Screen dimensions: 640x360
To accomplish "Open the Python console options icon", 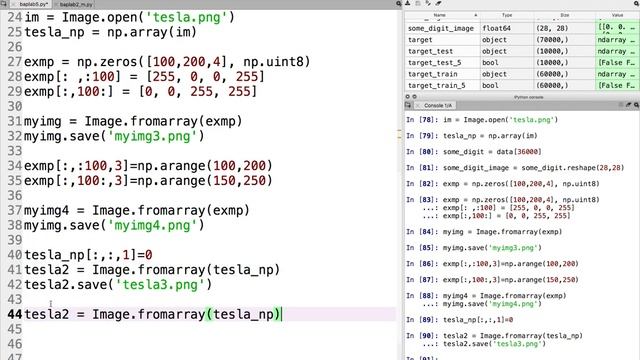I will pos(636,105).
